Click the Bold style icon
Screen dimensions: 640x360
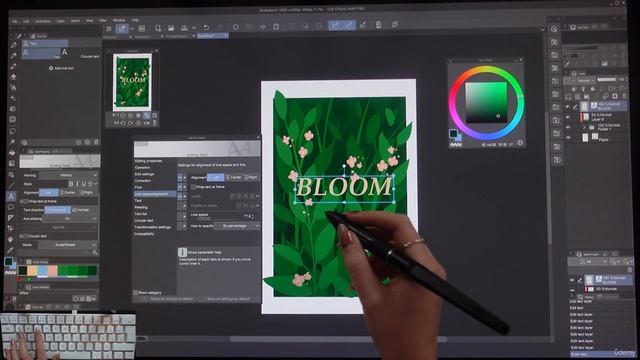click(x=71, y=184)
